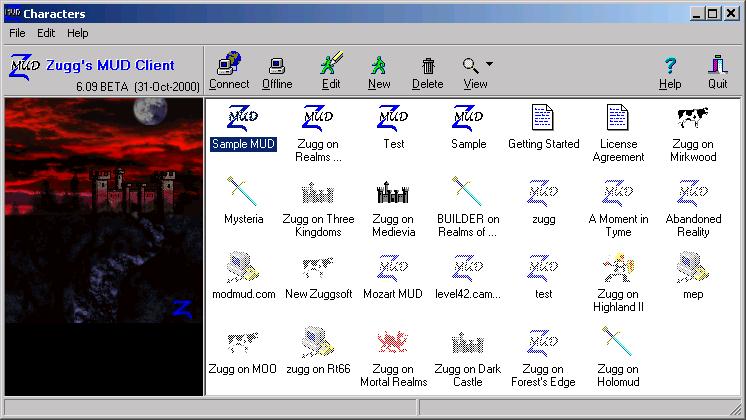The width and height of the screenshot is (746, 420).
Task: Click the Delete trash can icon
Action: tap(428, 67)
